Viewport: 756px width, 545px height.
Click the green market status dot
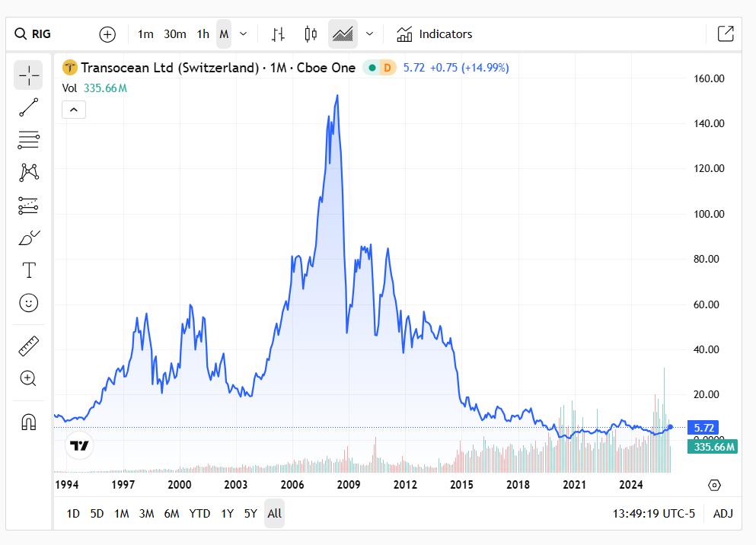tap(372, 68)
